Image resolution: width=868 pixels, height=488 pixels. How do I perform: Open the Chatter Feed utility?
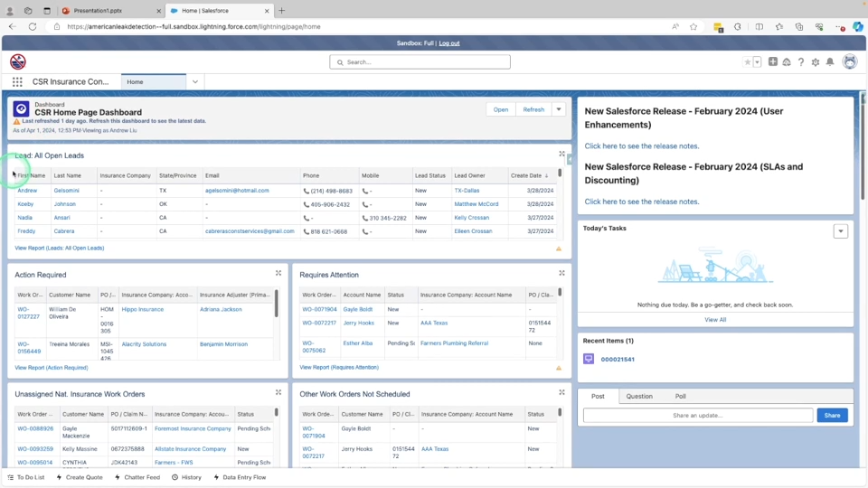point(137,477)
